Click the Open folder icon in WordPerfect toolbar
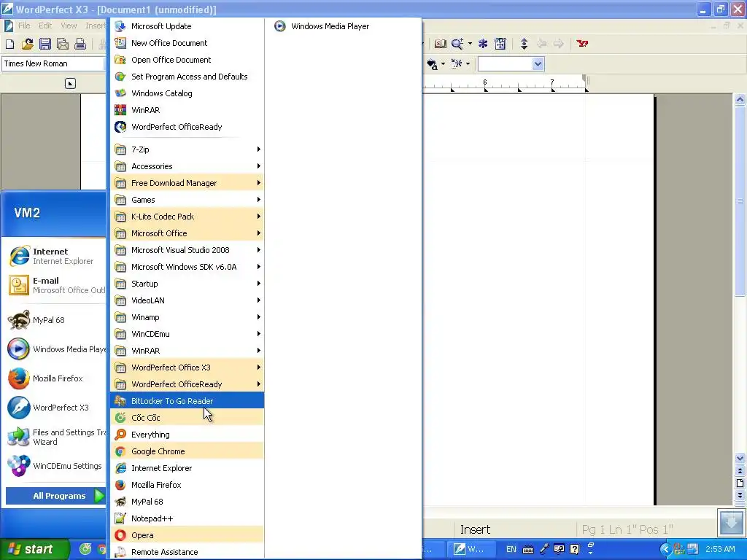This screenshot has height=560, width=747. pos(27,44)
